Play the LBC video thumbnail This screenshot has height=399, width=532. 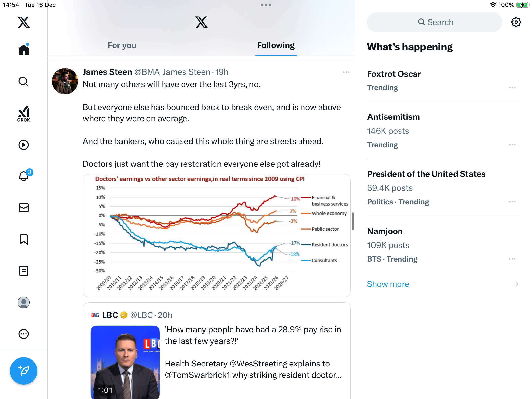(x=125, y=362)
